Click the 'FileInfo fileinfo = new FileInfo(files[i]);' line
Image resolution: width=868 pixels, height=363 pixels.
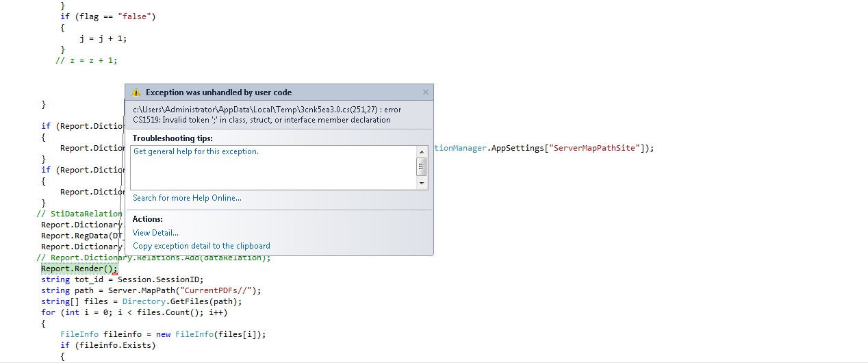coord(163,334)
